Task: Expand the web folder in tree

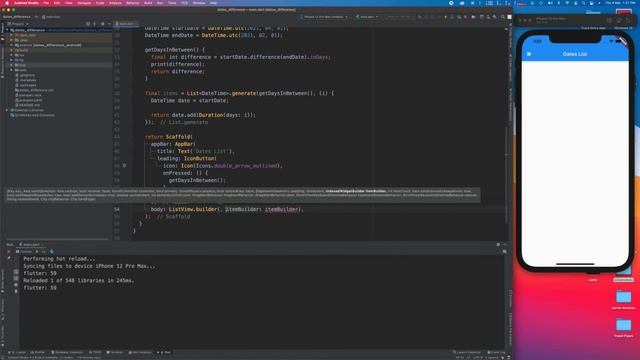Action: click(12, 70)
